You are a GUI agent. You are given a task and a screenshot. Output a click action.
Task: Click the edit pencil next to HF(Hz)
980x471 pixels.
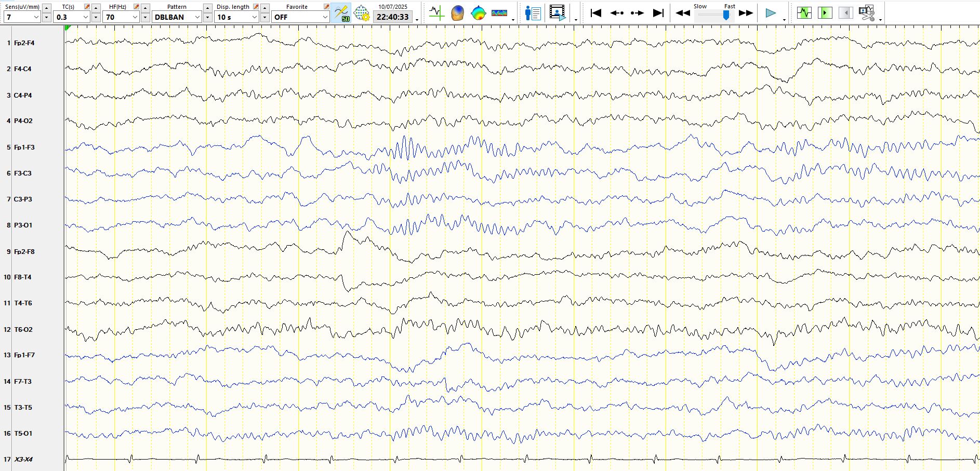tap(136, 7)
